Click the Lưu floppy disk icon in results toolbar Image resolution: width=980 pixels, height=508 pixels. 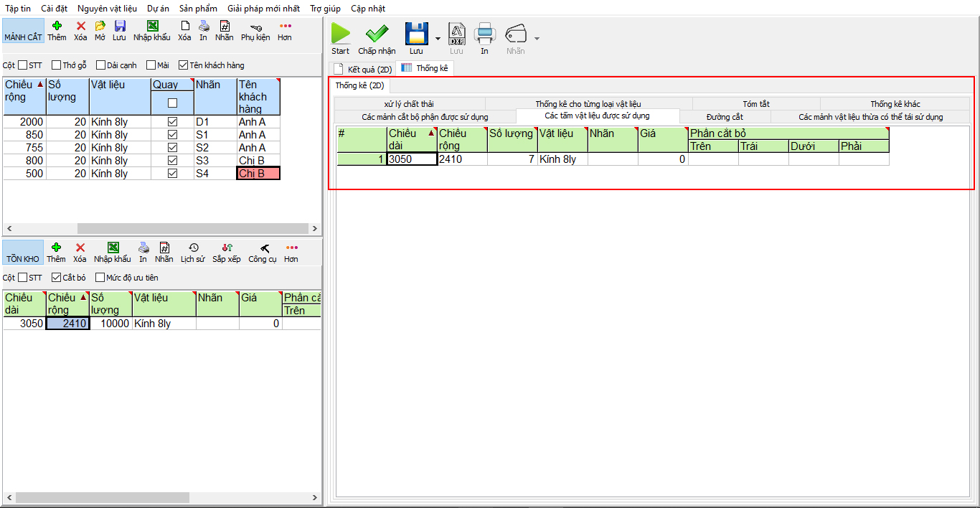click(x=416, y=34)
